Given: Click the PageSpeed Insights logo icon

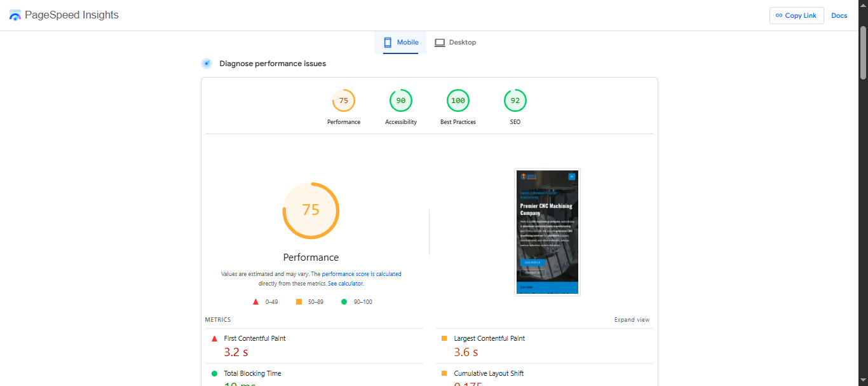Looking at the screenshot, I should coord(15,15).
